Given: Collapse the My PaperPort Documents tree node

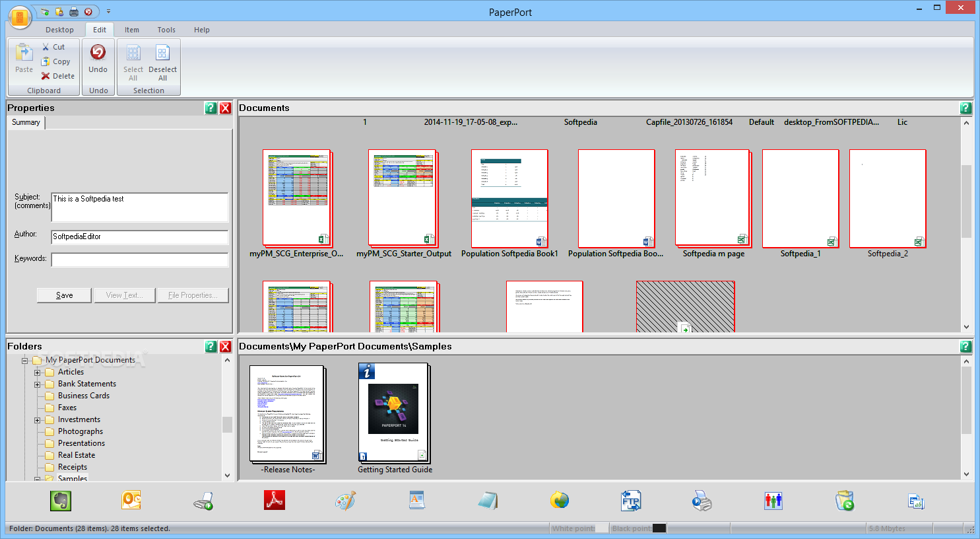Looking at the screenshot, I should point(25,361).
